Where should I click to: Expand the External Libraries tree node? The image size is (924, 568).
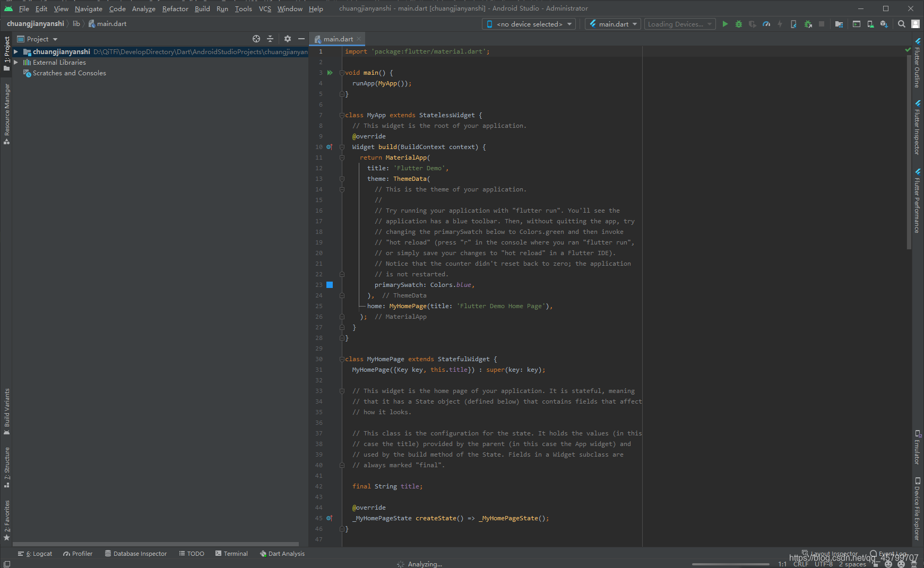tap(16, 62)
